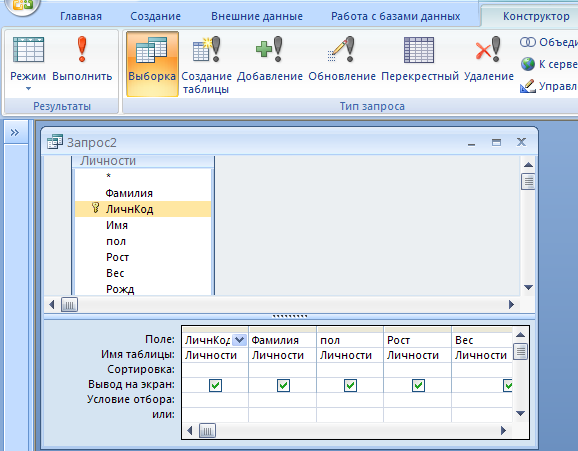Select Фамилия in Личности field list
The width and height of the screenshot is (578, 451).
click(x=143, y=193)
